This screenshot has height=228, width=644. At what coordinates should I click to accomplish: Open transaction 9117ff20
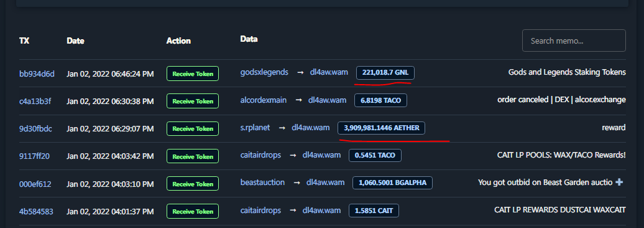(35, 156)
